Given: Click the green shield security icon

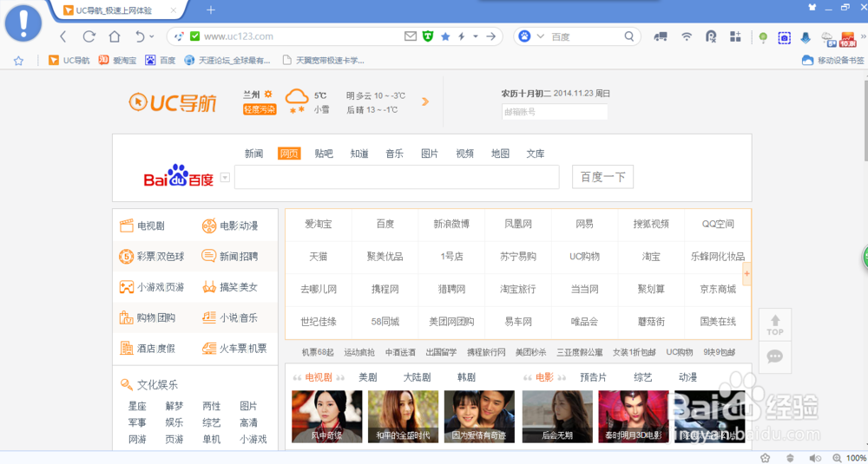Looking at the screenshot, I should (x=427, y=36).
